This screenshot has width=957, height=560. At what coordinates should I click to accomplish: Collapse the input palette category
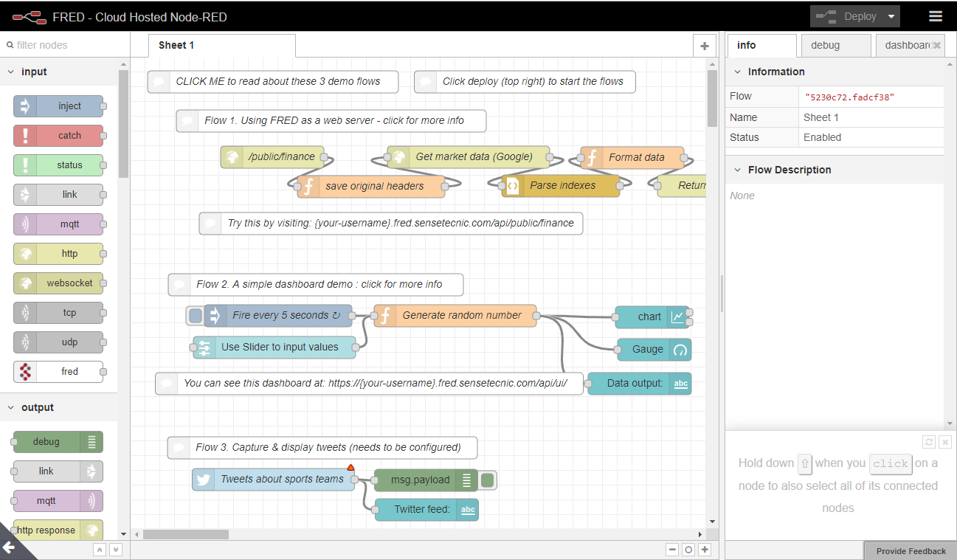coord(10,72)
